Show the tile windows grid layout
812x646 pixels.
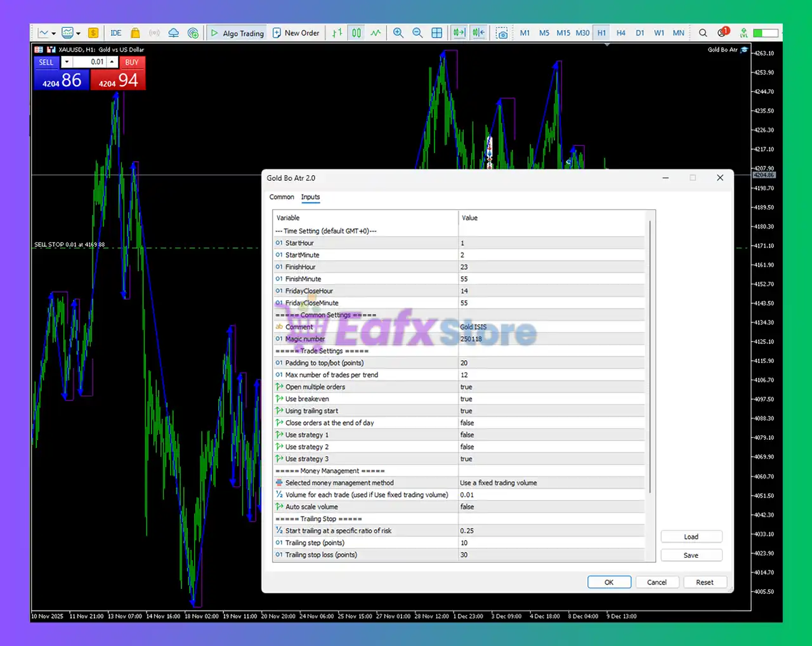[x=437, y=33]
